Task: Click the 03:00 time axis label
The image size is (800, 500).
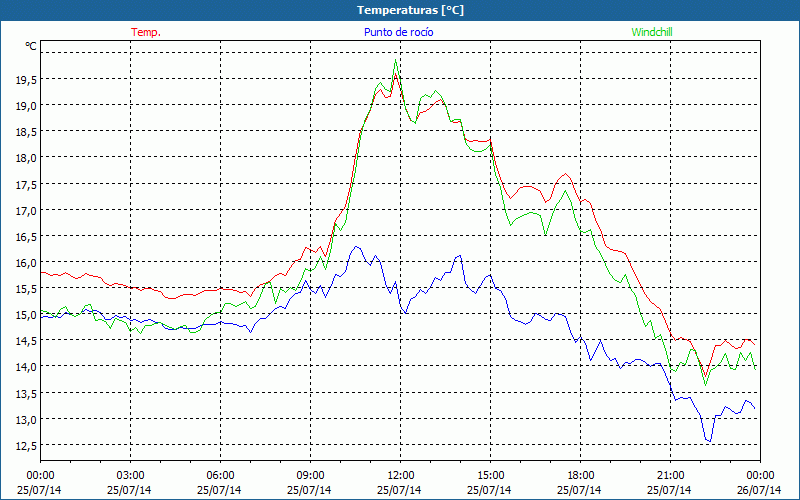Action: (130, 476)
